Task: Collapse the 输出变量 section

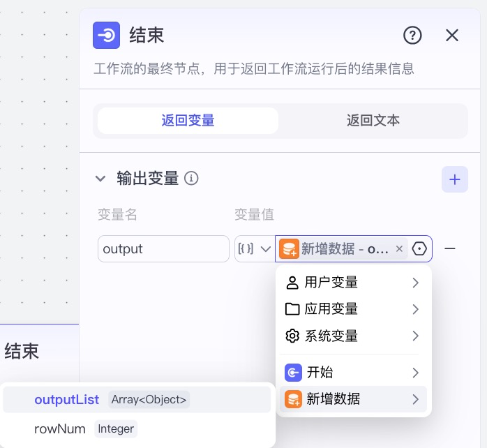Action: [x=100, y=179]
